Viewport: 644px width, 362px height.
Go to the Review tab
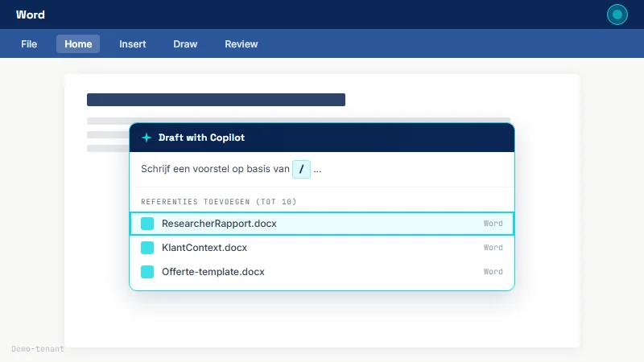[241, 44]
